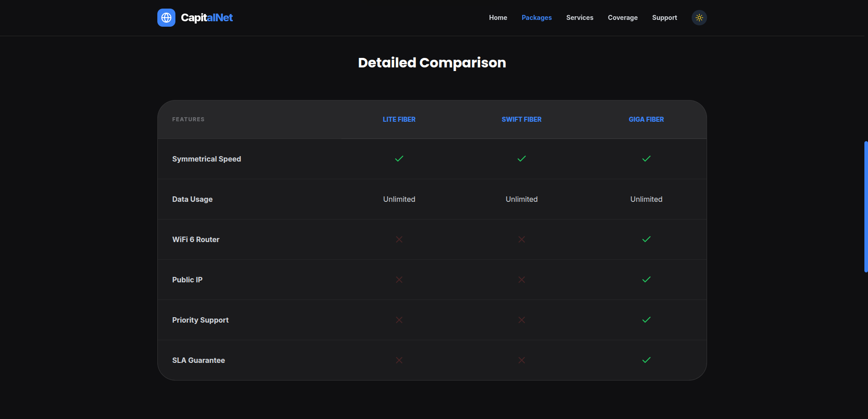Image resolution: width=868 pixels, height=419 pixels.
Task: Click the WiFi 6 Router cross for Lite Fiber
Action: [x=399, y=239]
